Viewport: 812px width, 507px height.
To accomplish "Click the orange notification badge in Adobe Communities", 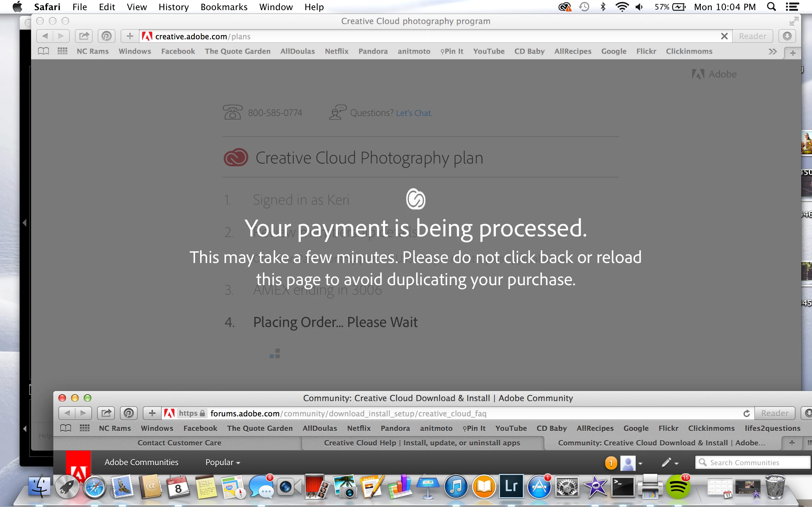I will point(611,463).
